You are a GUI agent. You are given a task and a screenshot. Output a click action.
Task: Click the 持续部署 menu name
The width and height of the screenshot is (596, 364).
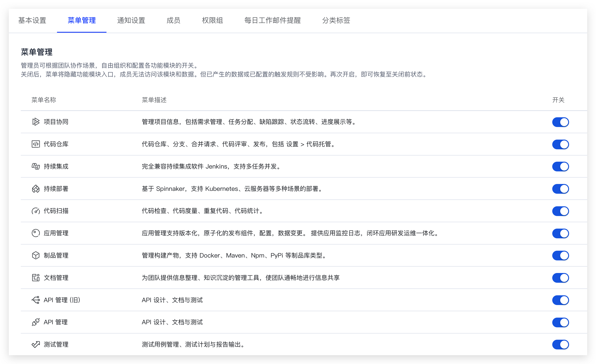pos(56,189)
